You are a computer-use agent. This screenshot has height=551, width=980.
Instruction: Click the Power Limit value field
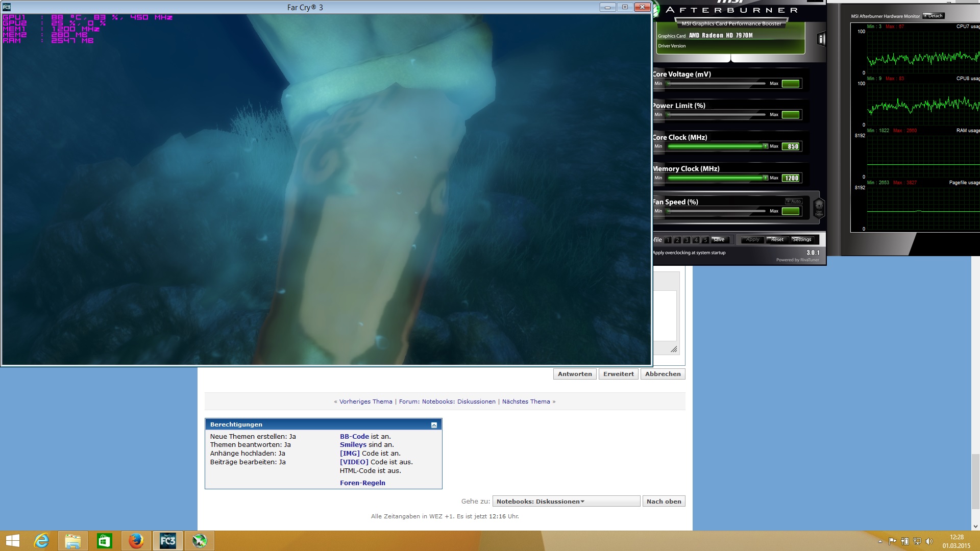click(791, 115)
